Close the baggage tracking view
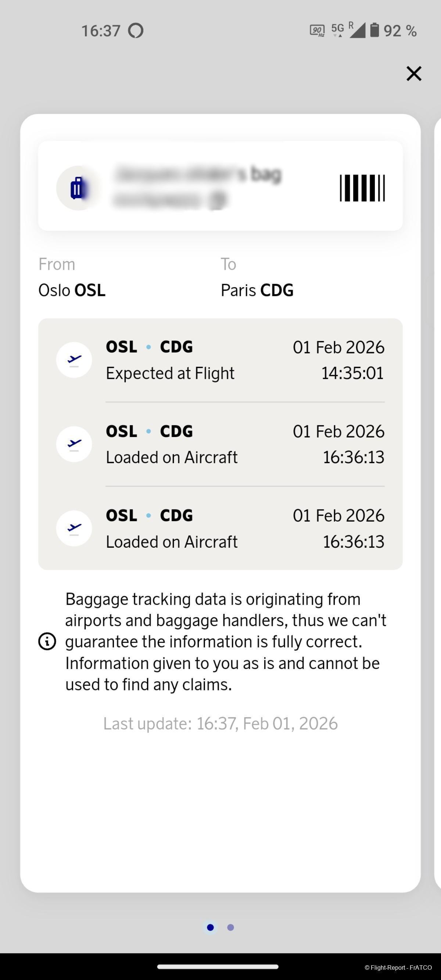441x980 pixels. point(413,74)
